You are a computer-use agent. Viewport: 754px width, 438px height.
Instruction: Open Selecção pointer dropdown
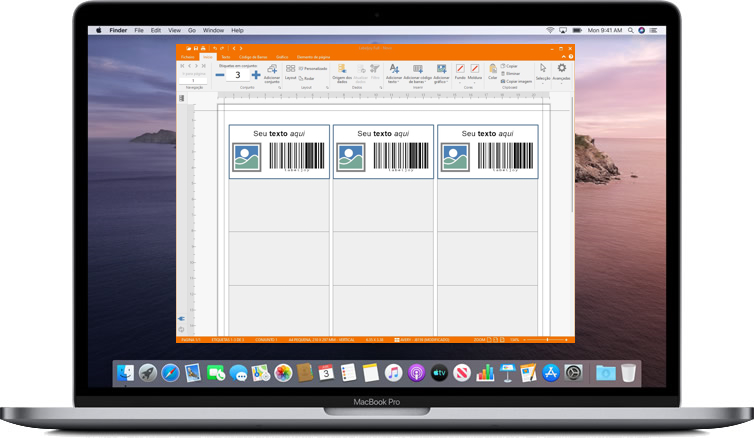(543, 73)
